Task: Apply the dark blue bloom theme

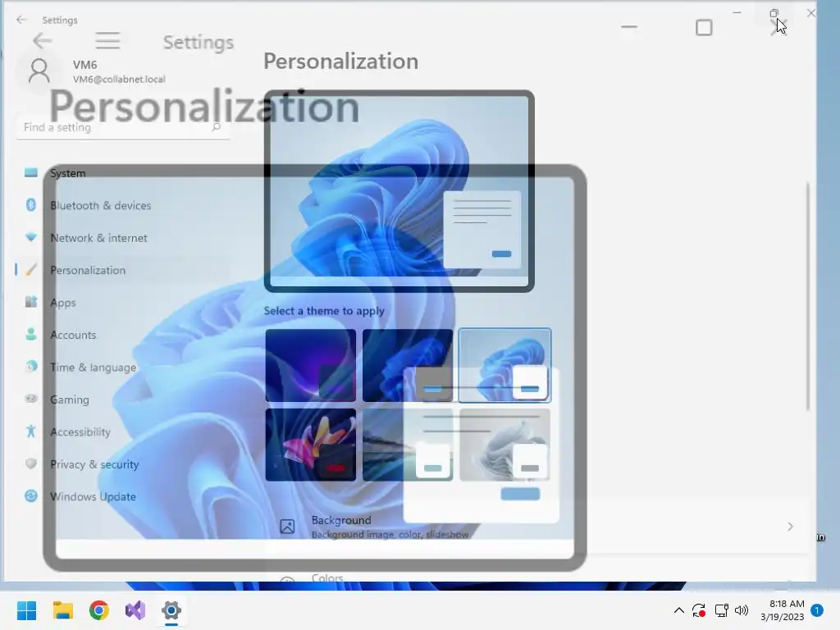Action: (x=408, y=365)
